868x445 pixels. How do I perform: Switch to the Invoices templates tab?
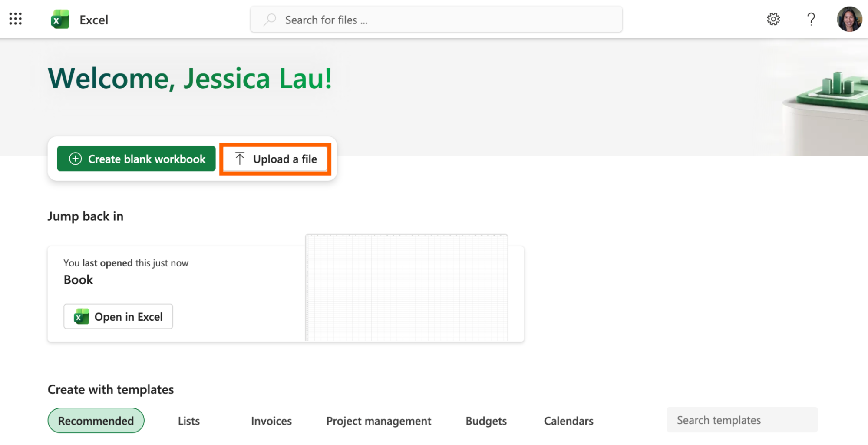271,421
